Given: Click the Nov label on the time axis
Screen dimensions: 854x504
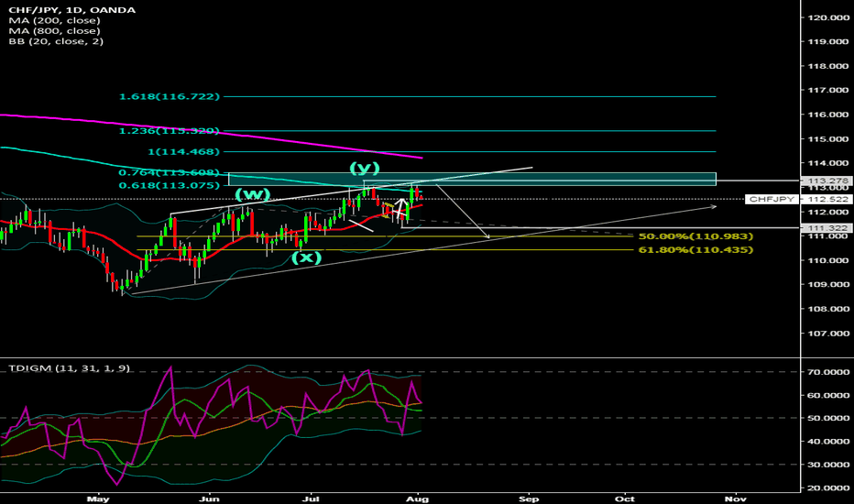Looking at the screenshot, I should pyautogui.click(x=736, y=499).
